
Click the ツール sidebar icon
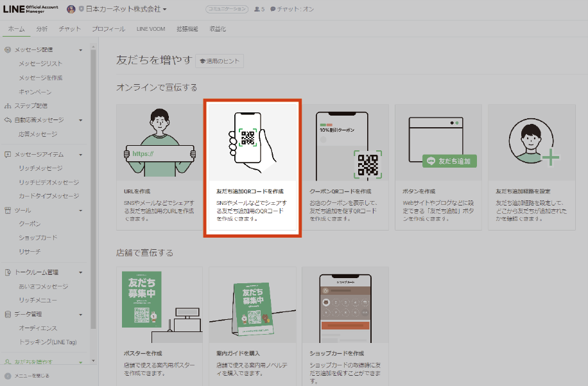click(8, 211)
